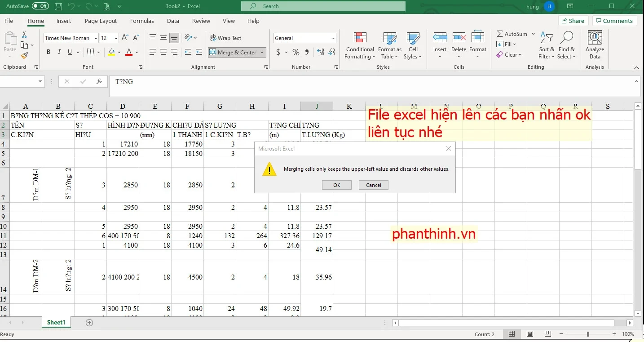Click the Align Right icon
This screenshot has height=342, width=644.
174,52
